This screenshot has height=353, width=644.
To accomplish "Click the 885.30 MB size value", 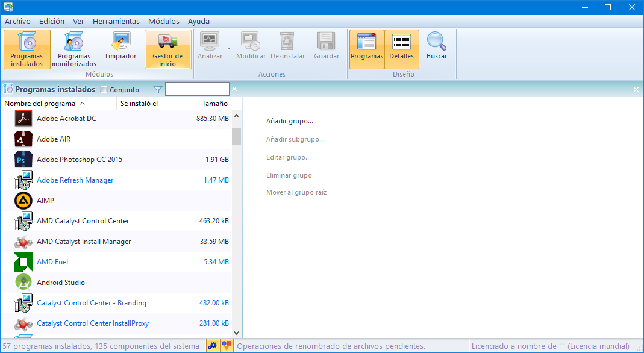I will 212,119.
